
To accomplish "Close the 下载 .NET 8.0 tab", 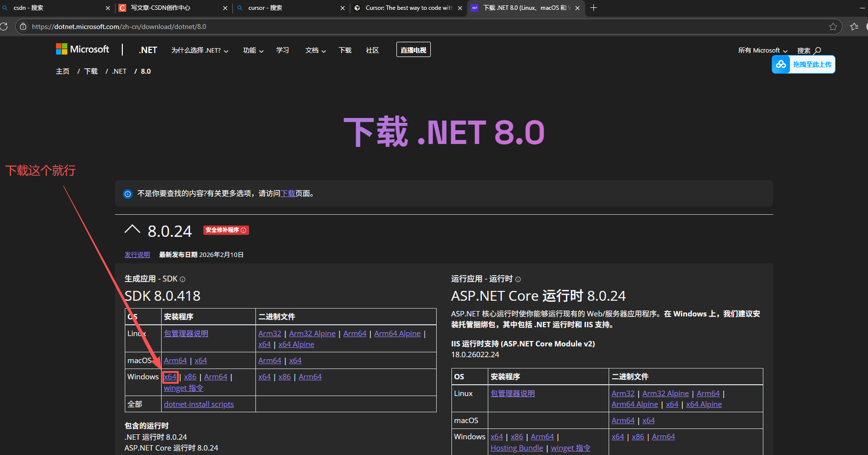I will [x=577, y=8].
